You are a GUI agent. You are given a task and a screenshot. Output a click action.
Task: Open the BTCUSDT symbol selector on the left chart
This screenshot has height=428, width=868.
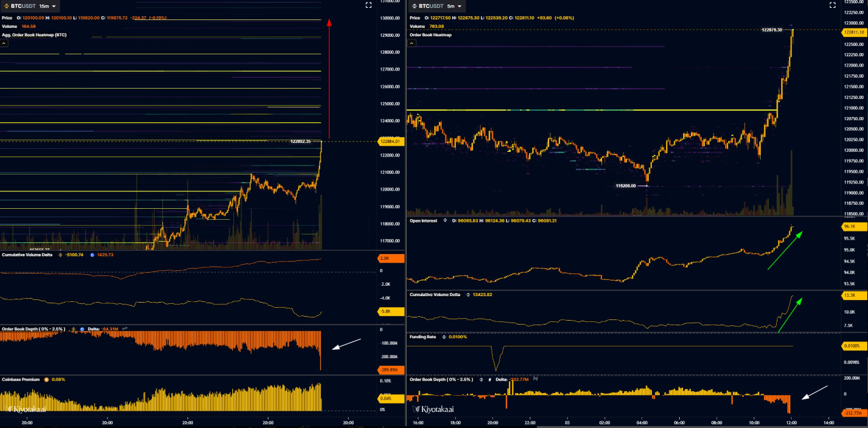[23, 5]
